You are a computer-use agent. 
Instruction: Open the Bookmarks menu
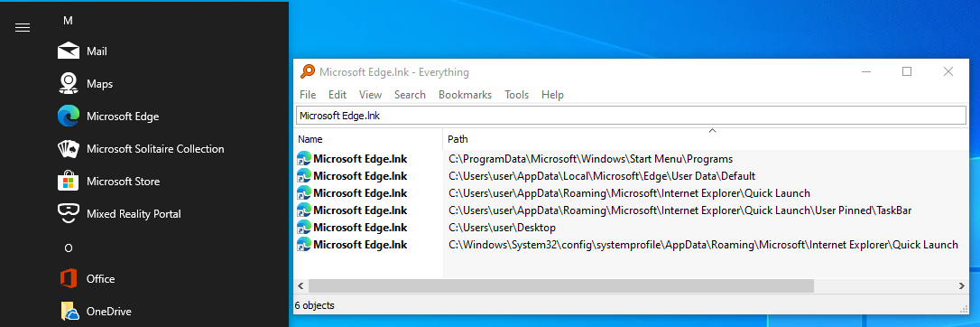click(x=465, y=95)
